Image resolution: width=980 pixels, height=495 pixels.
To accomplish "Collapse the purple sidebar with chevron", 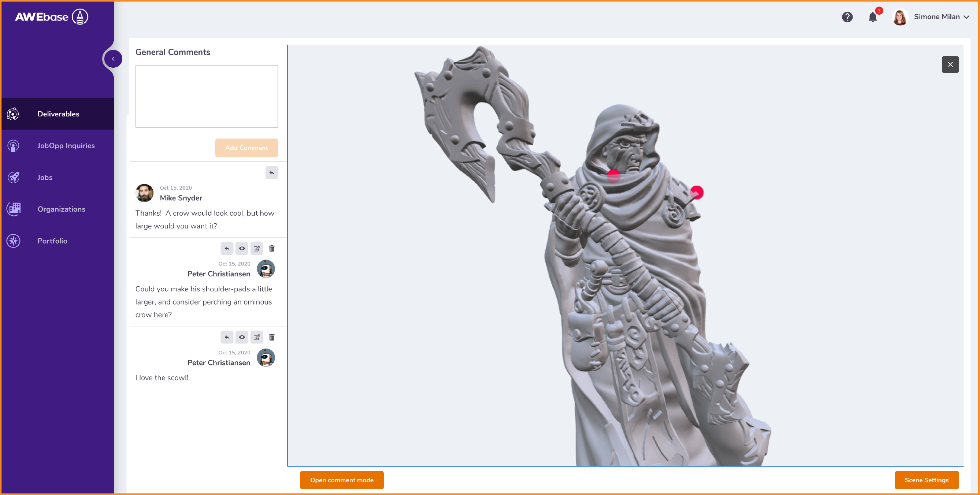I will (113, 59).
